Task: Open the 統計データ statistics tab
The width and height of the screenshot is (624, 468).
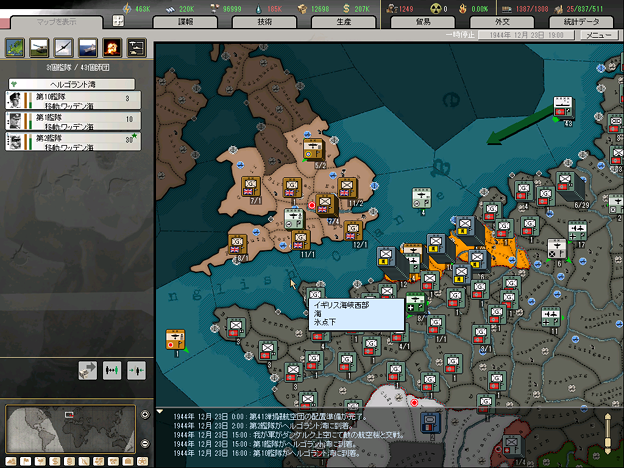Action: [x=581, y=22]
